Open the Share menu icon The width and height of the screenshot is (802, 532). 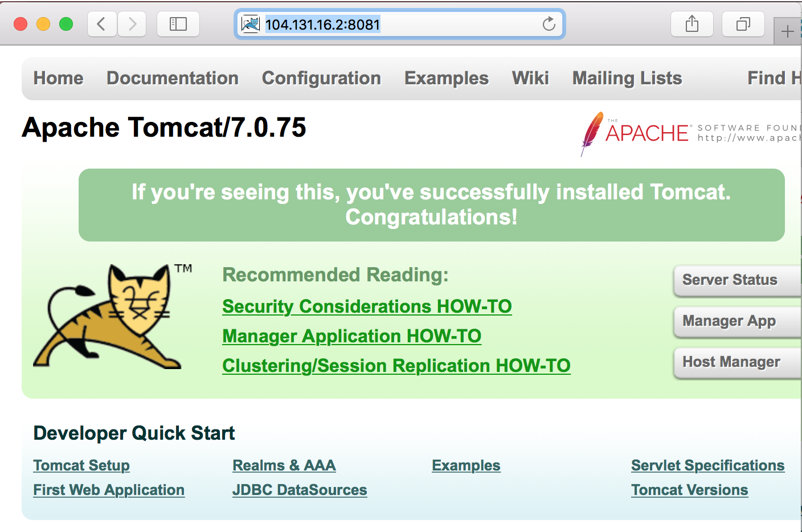[x=692, y=24]
